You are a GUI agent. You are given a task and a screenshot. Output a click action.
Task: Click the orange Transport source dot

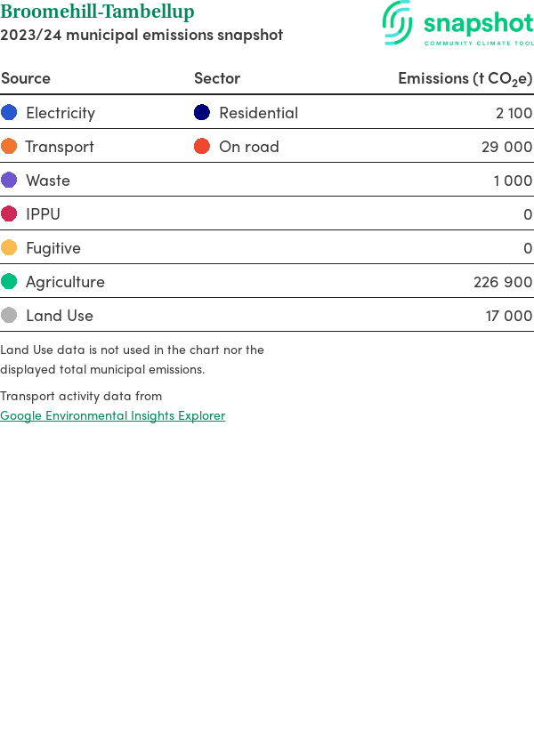(x=9, y=146)
